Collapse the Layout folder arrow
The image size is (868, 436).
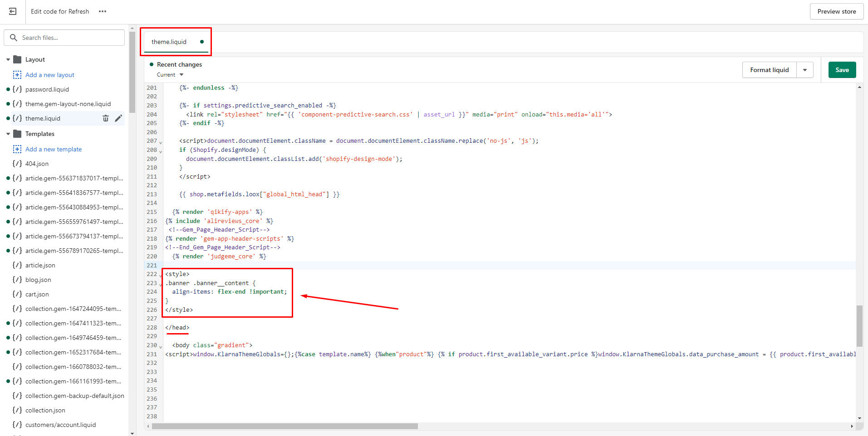(8, 59)
